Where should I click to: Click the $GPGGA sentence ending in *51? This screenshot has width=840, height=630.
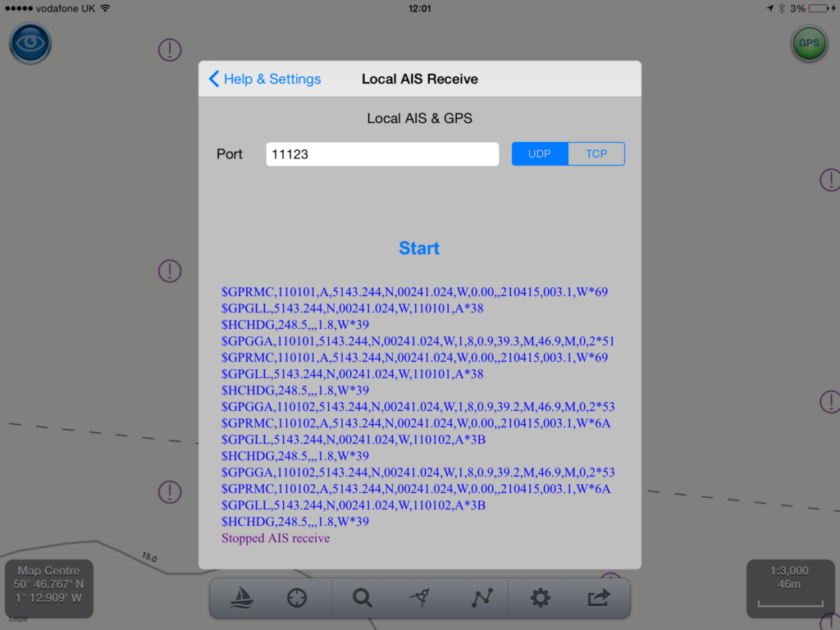coord(418,341)
